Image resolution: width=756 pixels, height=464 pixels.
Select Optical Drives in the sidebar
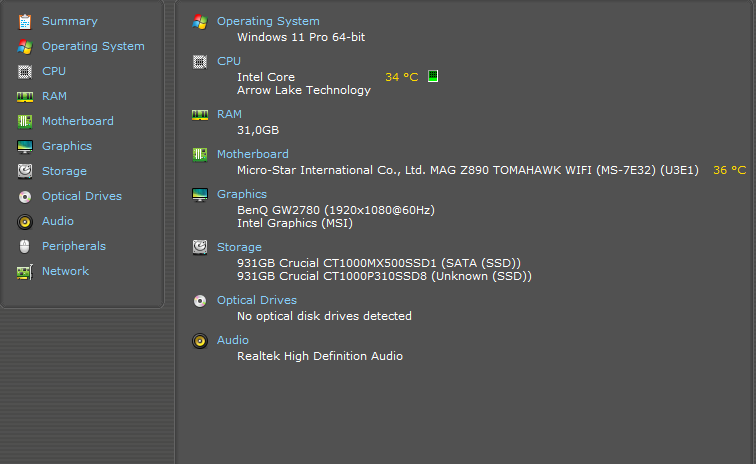[x=81, y=196]
